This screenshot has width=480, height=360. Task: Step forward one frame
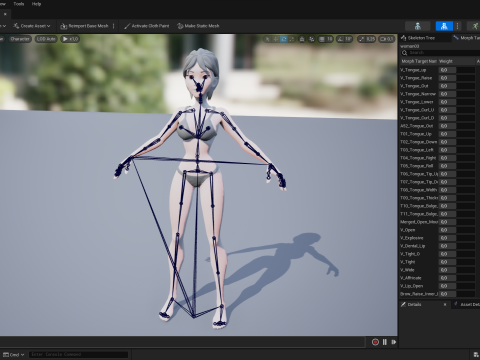click(x=394, y=342)
